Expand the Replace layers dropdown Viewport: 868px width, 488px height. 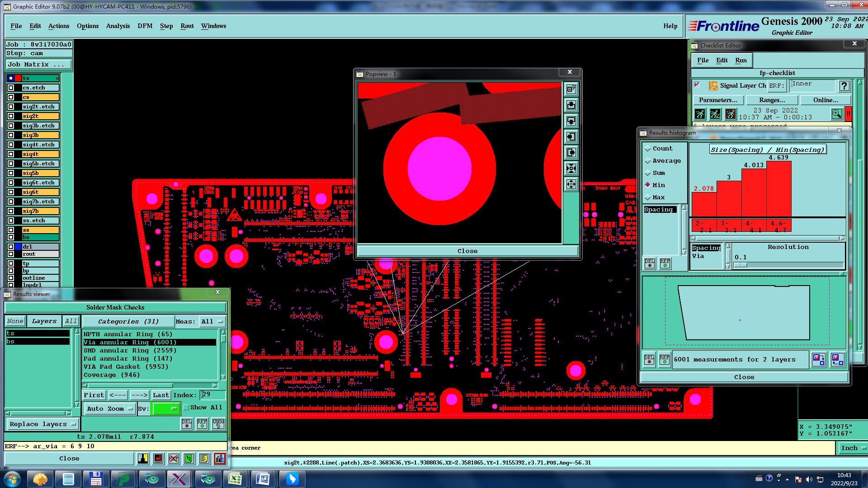point(42,424)
